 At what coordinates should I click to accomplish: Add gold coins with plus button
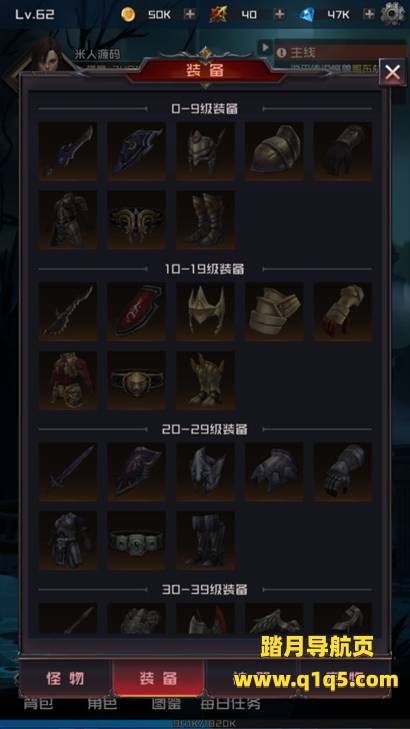(190, 14)
